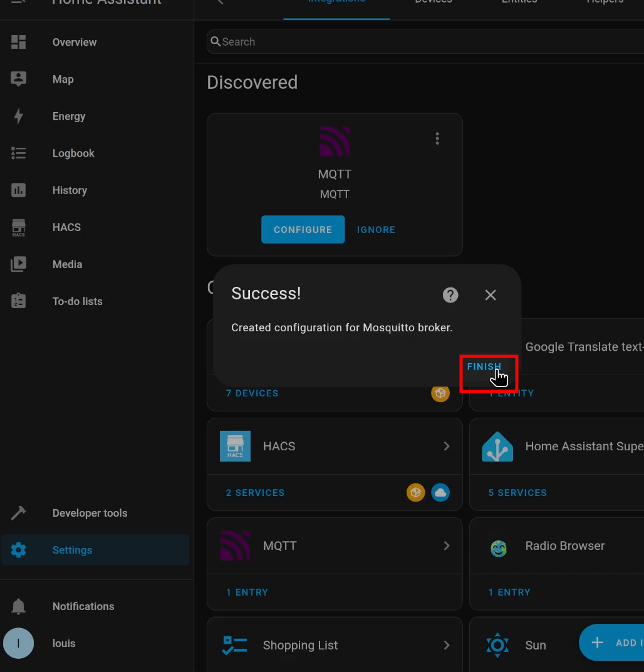This screenshot has height=672, width=644.
Task: Click the ADD integration button
Action: click(x=613, y=643)
